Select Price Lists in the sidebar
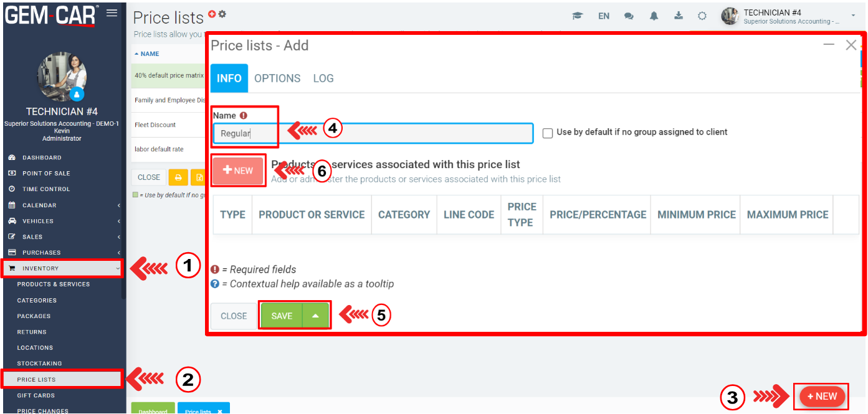The height and width of the screenshot is (414, 868). point(36,379)
